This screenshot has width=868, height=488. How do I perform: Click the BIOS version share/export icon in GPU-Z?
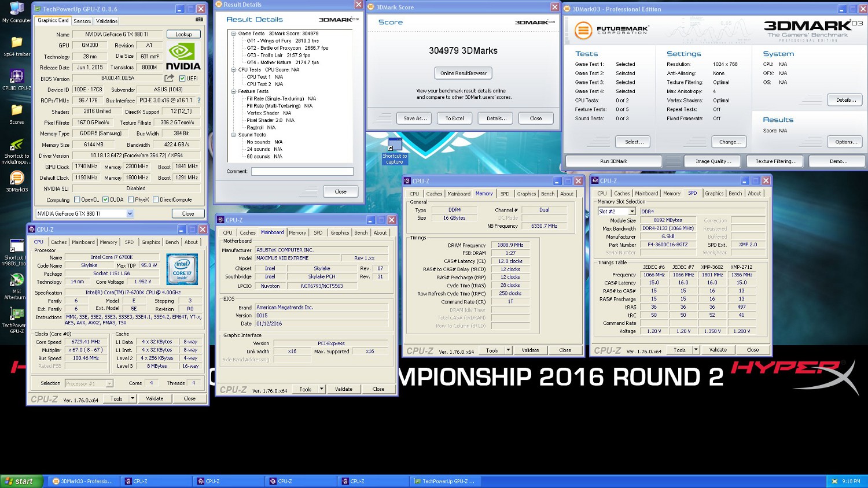point(169,78)
